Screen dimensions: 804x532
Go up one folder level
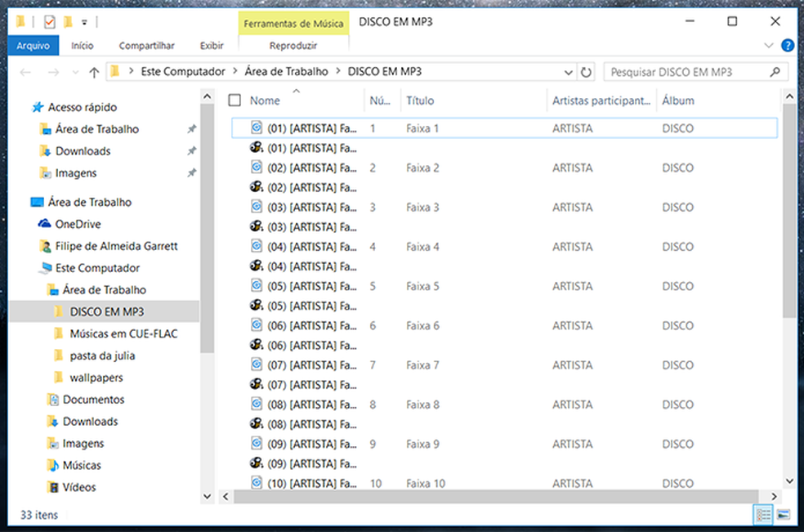[x=94, y=73]
